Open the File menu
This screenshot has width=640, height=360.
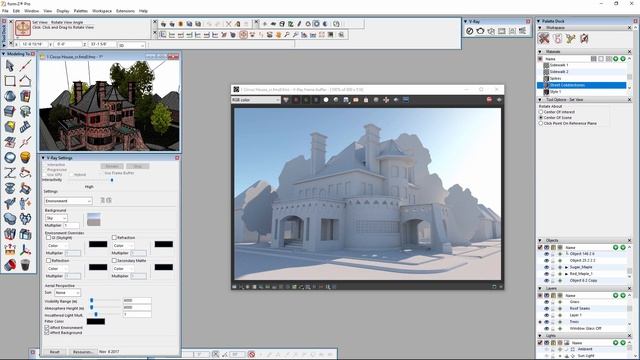[5, 11]
